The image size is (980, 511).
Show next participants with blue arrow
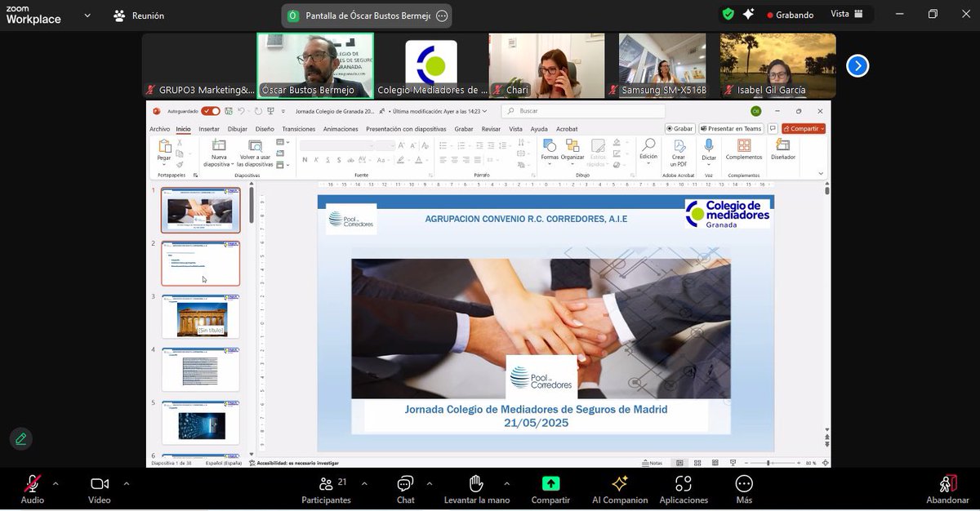pyautogui.click(x=857, y=65)
